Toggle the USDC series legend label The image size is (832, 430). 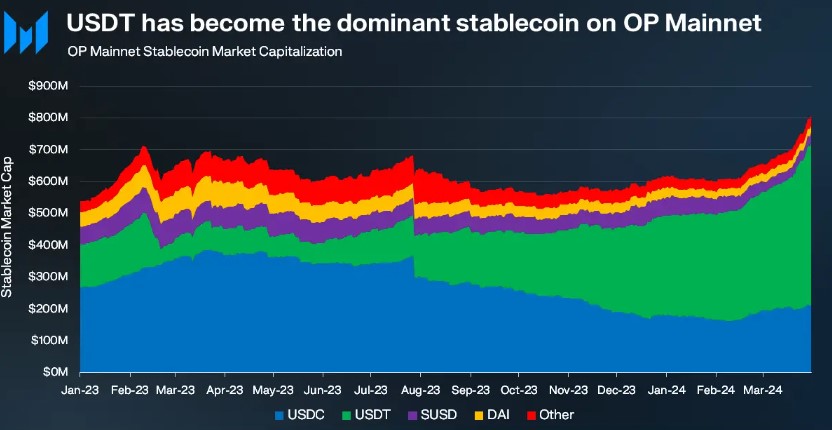tap(304, 414)
